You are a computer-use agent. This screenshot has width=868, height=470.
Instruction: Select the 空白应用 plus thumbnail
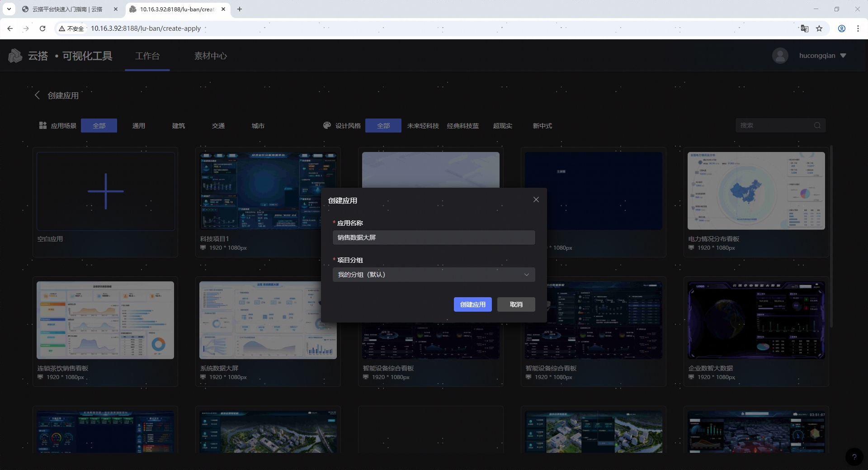point(106,191)
